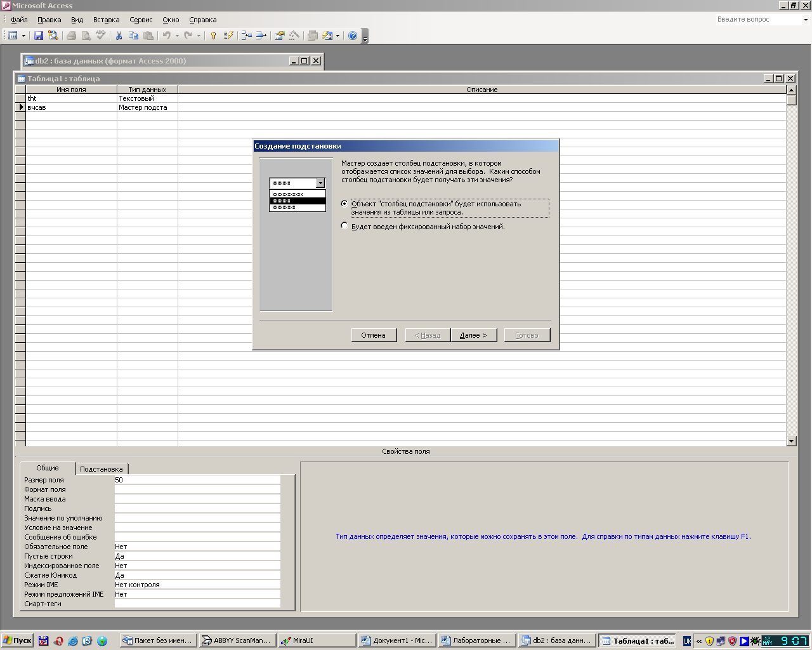812x650 pixels.
Task: Click the Далее > button
Action: click(473, 335)
